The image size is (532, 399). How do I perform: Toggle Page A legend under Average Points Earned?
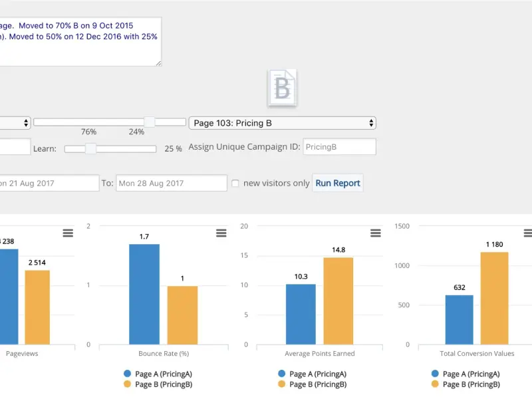(x=312, y=374)
